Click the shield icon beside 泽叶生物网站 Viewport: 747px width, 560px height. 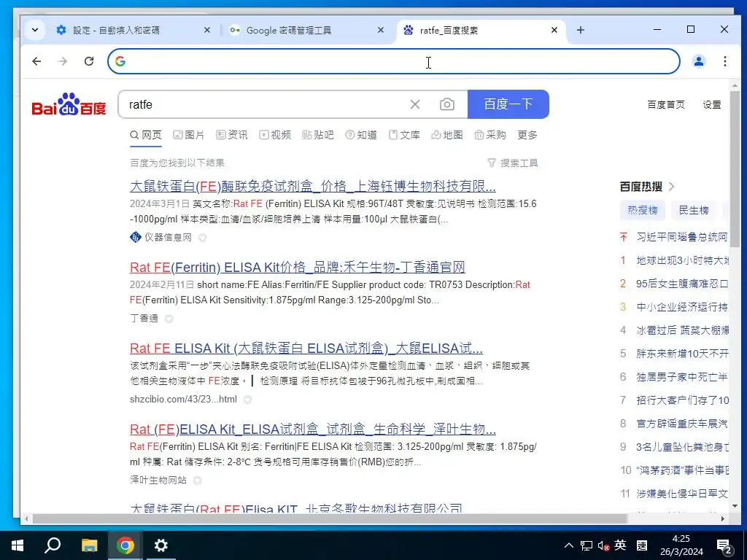[x=197, y=481]
